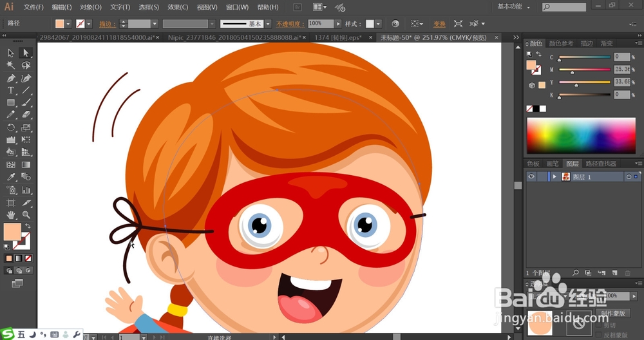Select the Scale tool
Viewport: 644px width, 340px height.
(26, 127)
